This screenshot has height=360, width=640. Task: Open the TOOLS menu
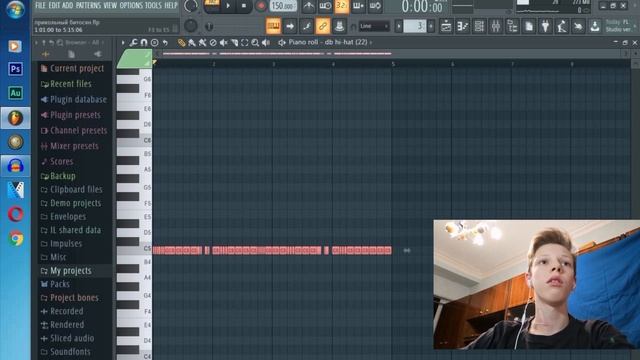(x=153, y=5)
